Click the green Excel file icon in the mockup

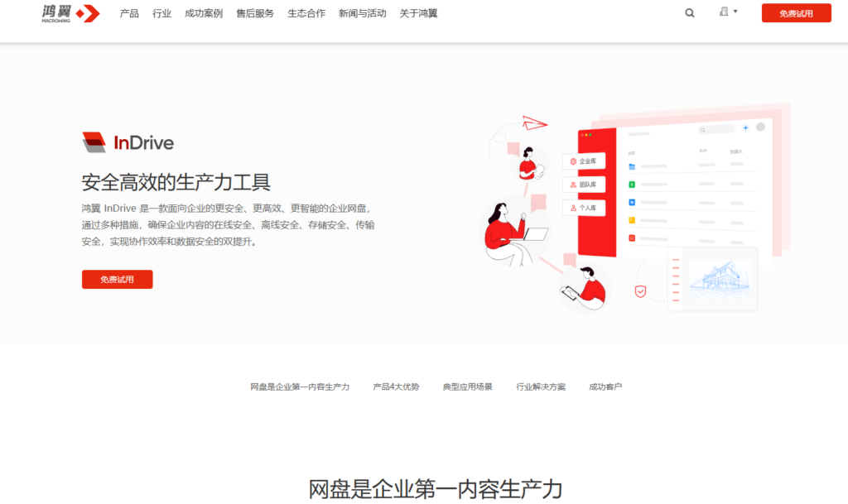632,184
